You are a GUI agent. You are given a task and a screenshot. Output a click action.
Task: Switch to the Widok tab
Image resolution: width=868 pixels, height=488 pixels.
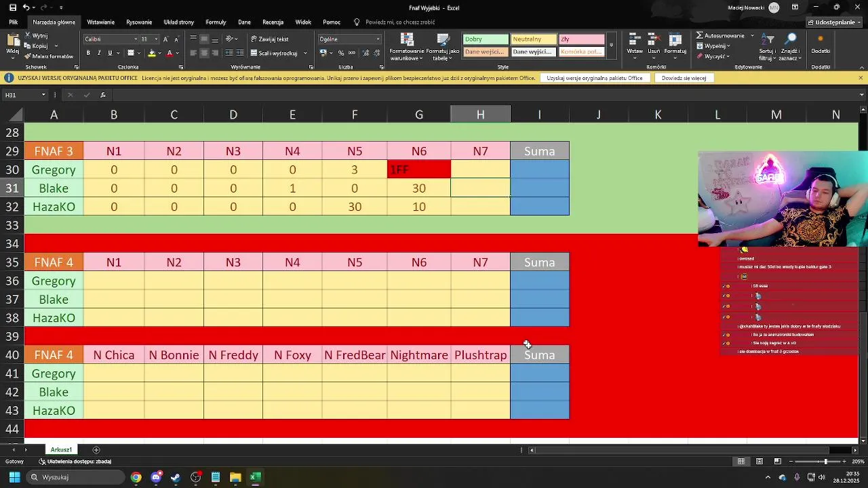(x=303, y=22)
